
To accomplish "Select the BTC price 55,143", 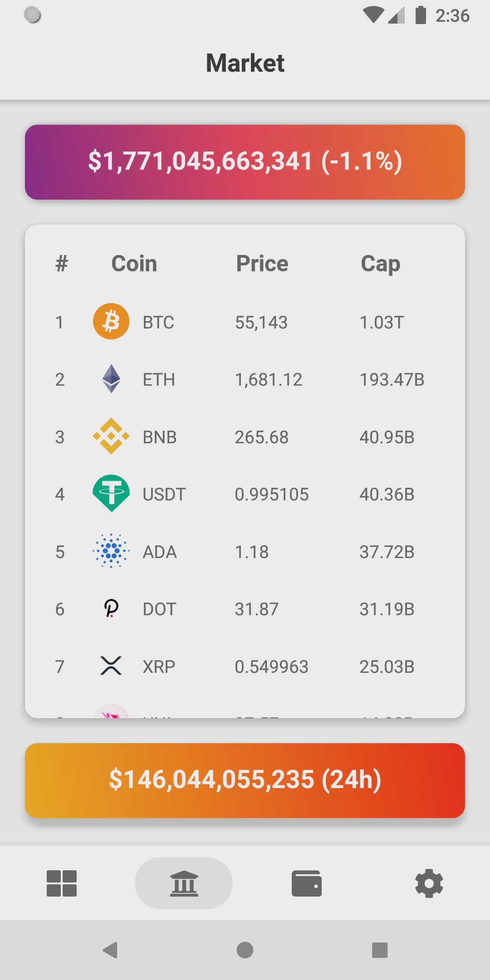I will coord(261,323).
